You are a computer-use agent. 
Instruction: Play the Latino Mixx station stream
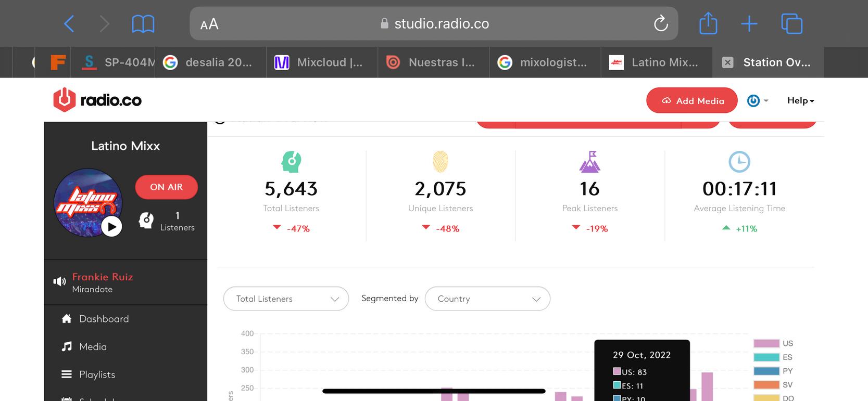pos(111,227)
